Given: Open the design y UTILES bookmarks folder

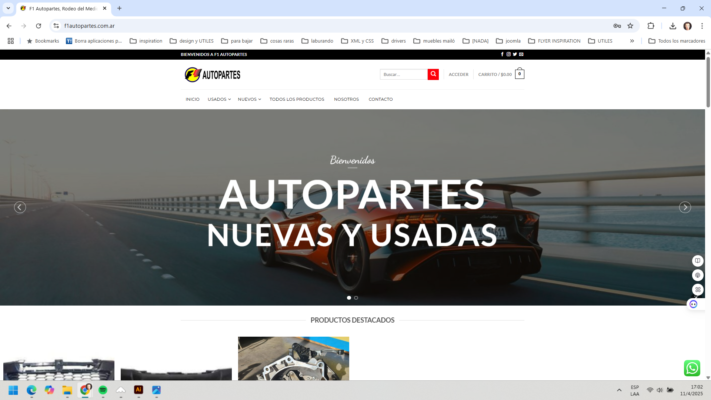Looking at the screenshot, I should [x=191, y=41].
